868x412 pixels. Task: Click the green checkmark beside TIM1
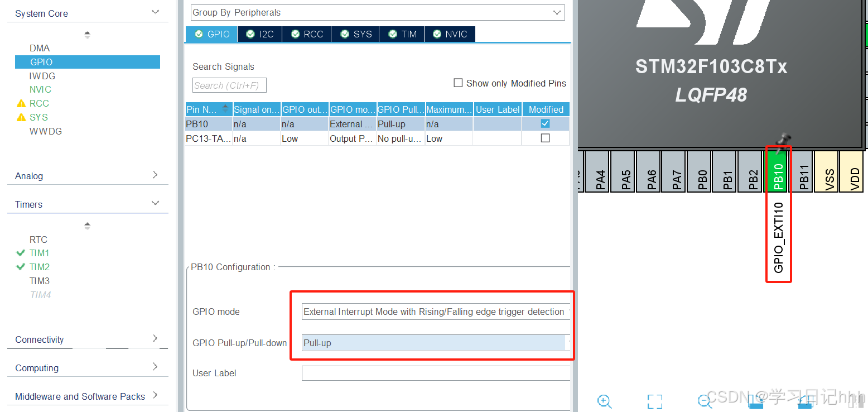click(21, 253)
